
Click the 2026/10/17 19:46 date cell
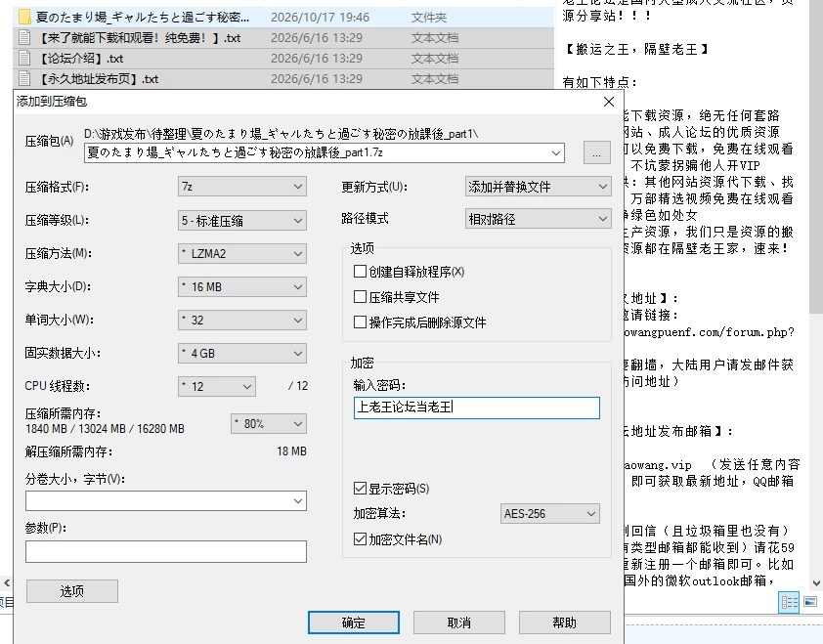(x=321, y=17)
